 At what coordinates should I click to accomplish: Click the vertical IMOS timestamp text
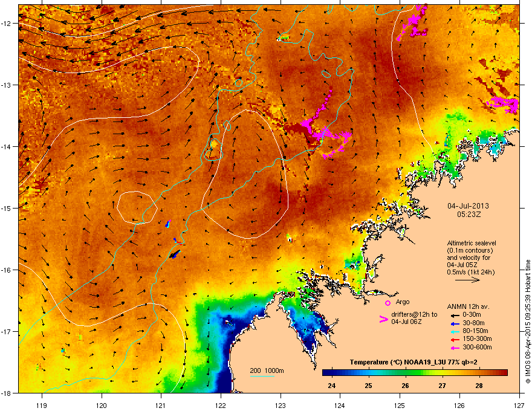pos(528,322)
